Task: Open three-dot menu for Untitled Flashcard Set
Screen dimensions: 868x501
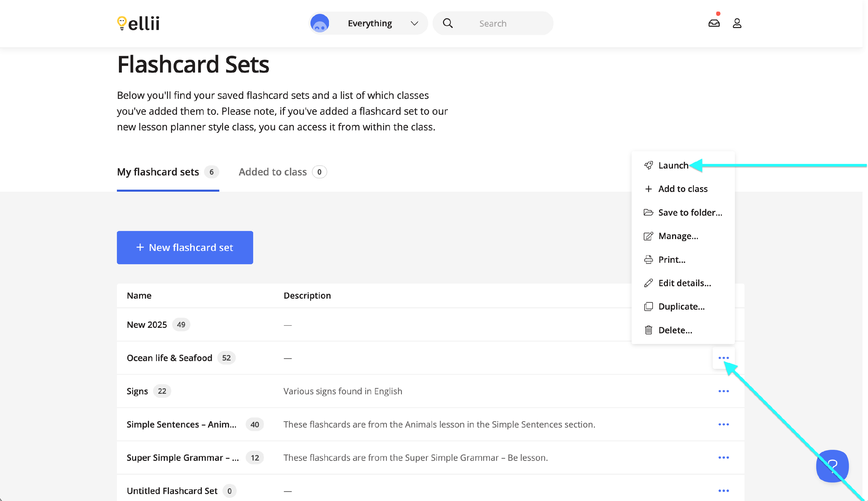Action: pos(723,491)
